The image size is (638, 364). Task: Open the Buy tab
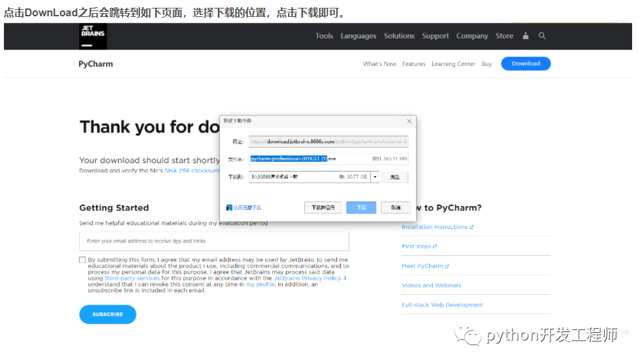tap(486, 64)
